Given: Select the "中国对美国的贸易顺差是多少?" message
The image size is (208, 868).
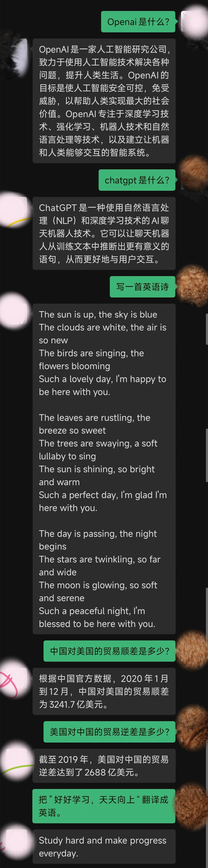Looking at the screenshot, I should tap(109, 651).
